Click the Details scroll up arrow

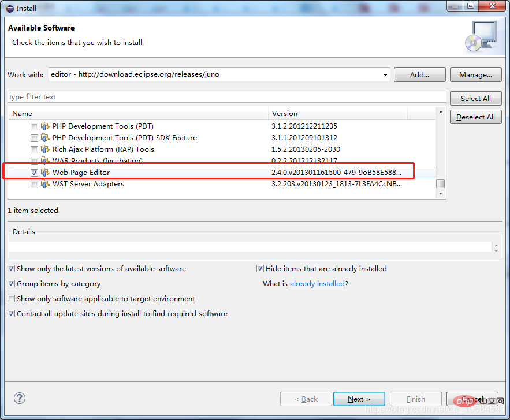496,246
